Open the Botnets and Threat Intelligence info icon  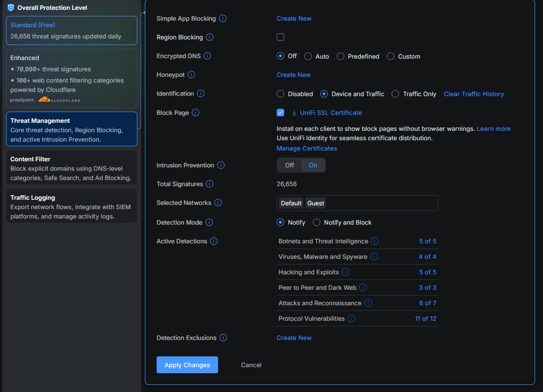coord(375,241)
